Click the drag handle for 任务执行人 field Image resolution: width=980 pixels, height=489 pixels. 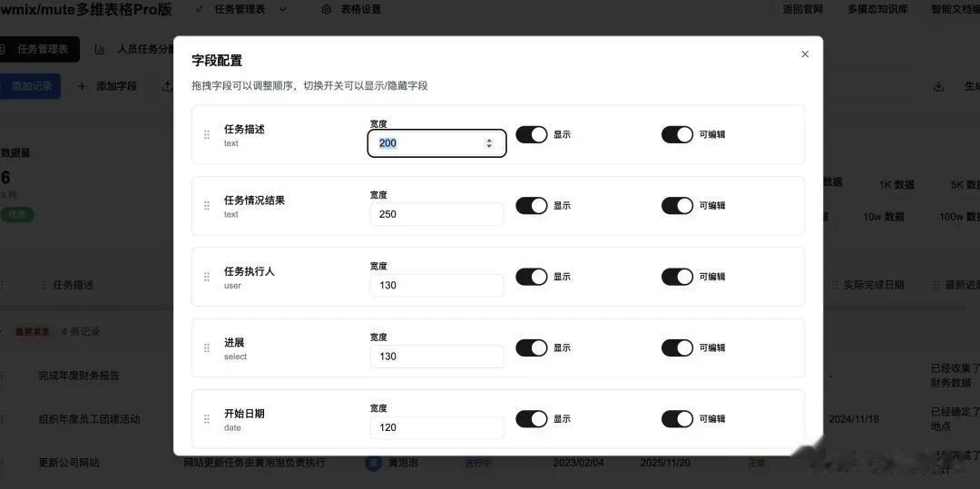click(207, 277)
